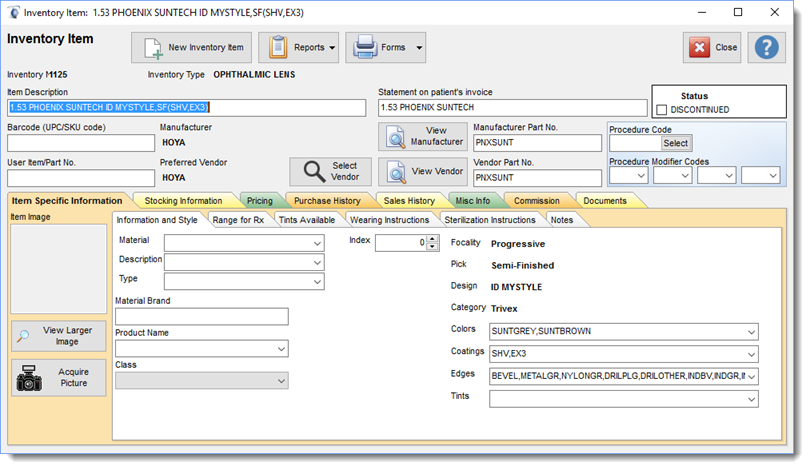The height and width of the screenshot is (469, 809).
Task: Click the Procedure Code input box
Action: click(635, 143)
